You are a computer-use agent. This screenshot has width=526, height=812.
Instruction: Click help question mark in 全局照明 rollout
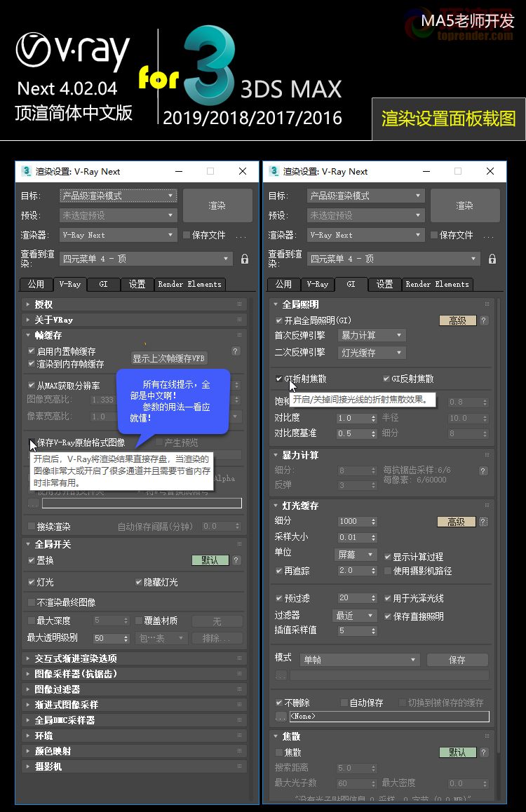coord(483,320)
